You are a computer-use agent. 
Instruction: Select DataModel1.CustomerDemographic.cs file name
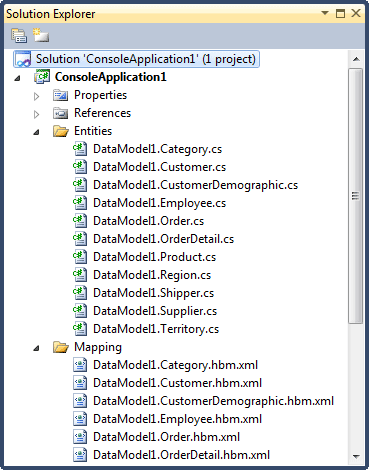click(x=195, y=185)
